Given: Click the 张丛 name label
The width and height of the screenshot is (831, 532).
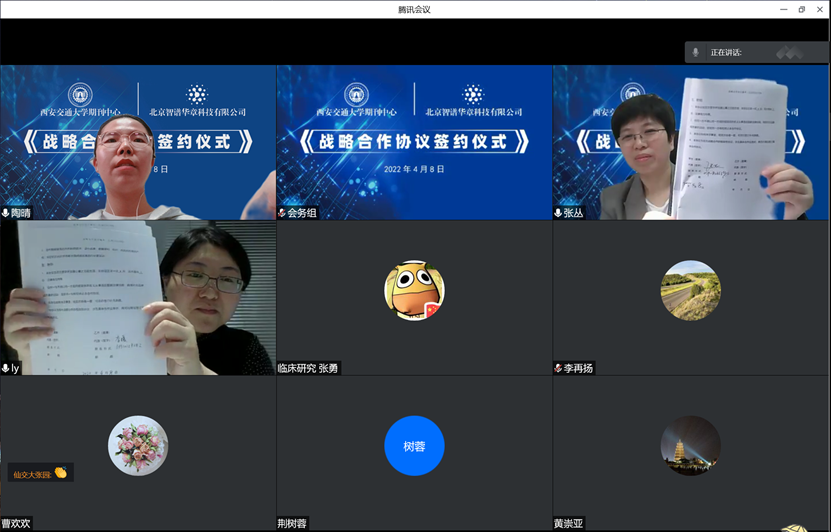Looking at the screenshot, I should point(573,213).
